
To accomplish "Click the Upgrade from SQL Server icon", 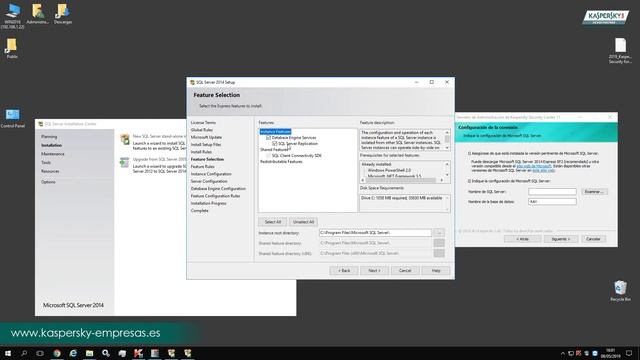I will click(124, 162).
